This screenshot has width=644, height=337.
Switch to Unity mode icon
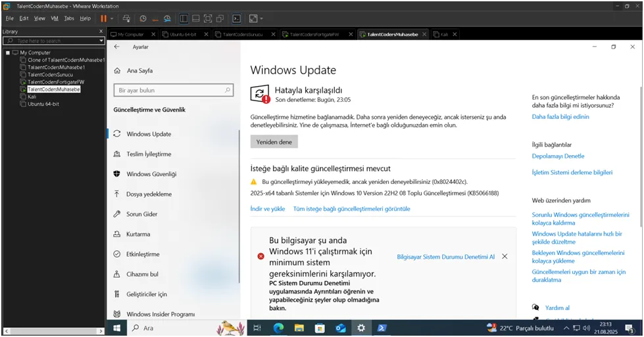point(220,18)
